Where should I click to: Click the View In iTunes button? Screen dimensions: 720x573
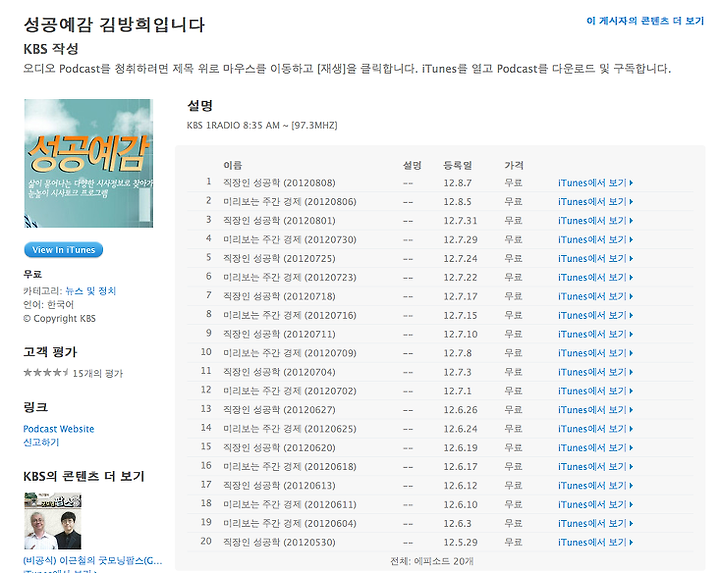point(63,250)
